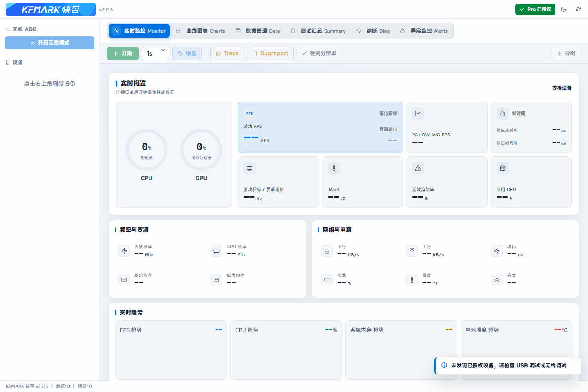Click the 无线 ADB sidebar section header
This screenshot has width=588, height=392.
[x=21, y=29]
